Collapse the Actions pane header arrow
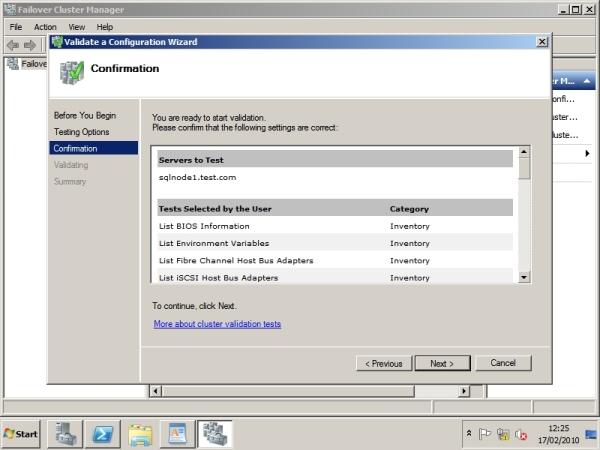The image size is (600, 450). click(587, 81)
